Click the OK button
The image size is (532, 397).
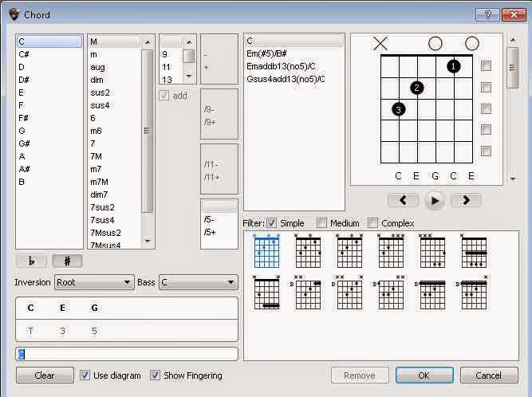point(424,375)
